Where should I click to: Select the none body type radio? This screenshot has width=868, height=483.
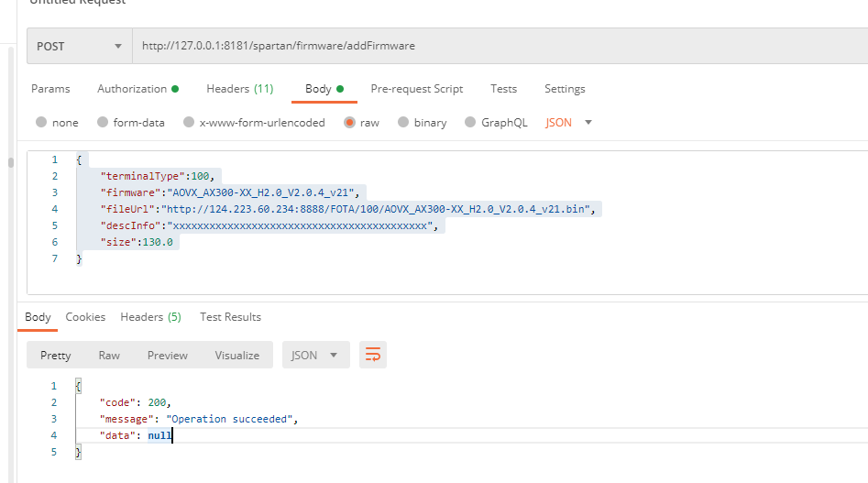pyautogui.click(x=41, y=123)
